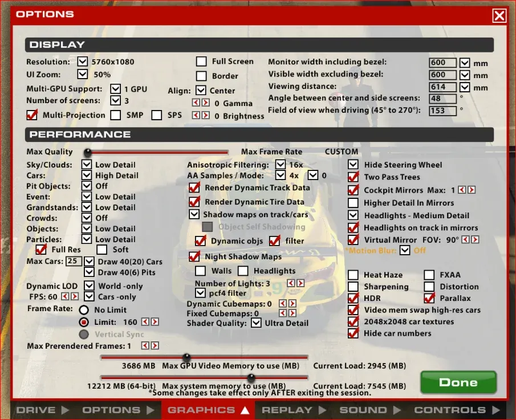Open the Align dropdown
This screenshot has width=516, height=420.
pos(201,90)
